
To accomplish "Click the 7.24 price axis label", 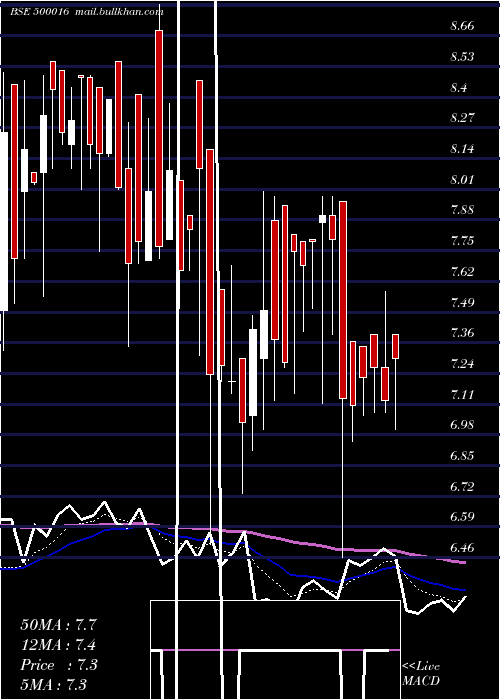I will (462, 364).
